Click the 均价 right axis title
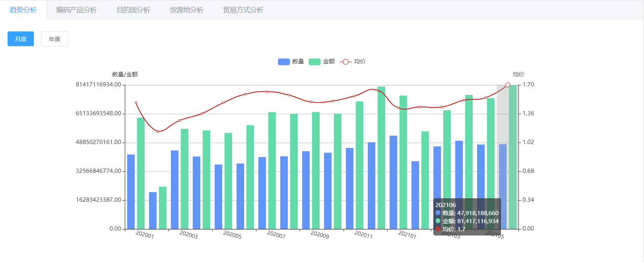Image resolution: width=644 pixels, height=262 pixels. (x=519, y=75)
